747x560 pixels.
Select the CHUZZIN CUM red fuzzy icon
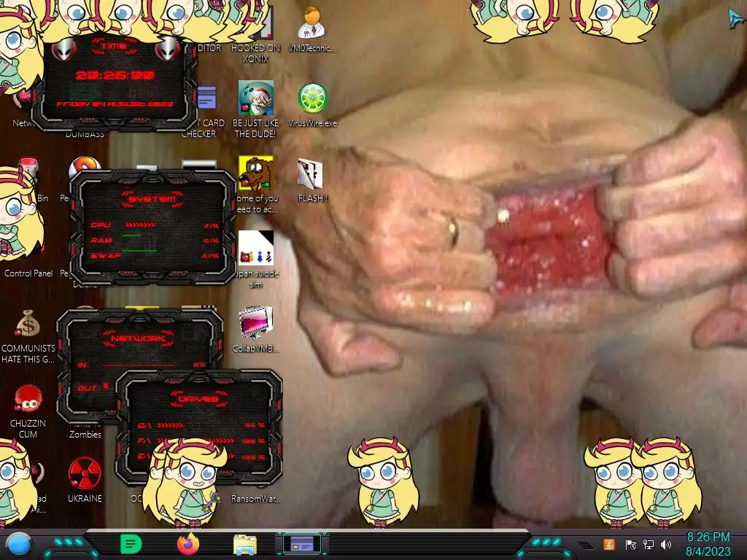click(x=28, y=398)
